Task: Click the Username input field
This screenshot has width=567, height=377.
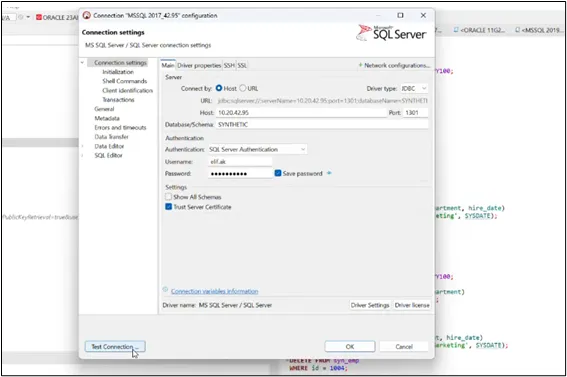Action: (240, 162)
